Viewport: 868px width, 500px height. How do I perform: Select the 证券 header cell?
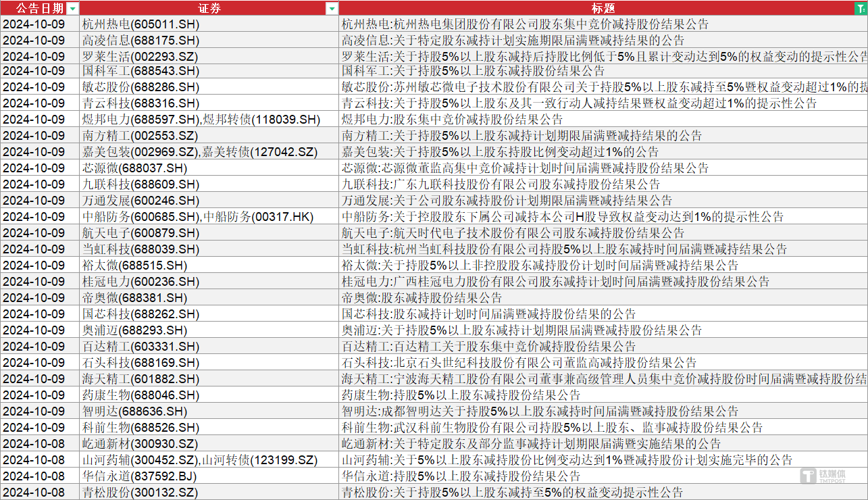209,8
